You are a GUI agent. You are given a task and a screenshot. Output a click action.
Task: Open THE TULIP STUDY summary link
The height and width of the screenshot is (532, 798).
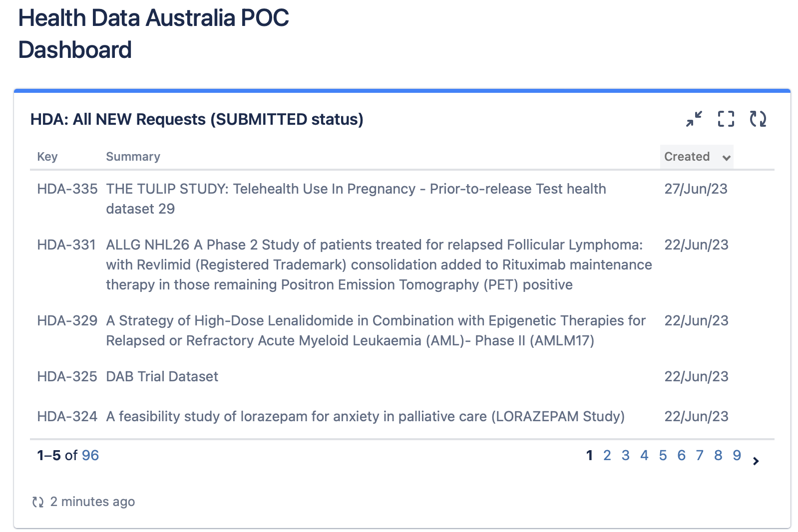(356, 189)
